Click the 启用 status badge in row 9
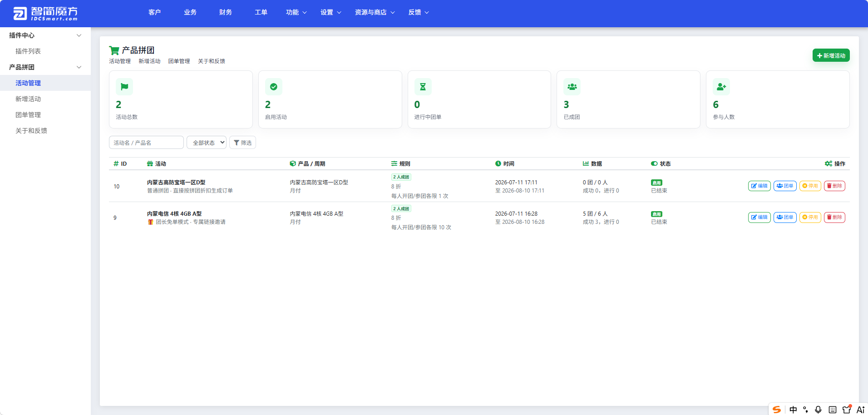The height and width of the screenshot is (415, 868). 656,214
